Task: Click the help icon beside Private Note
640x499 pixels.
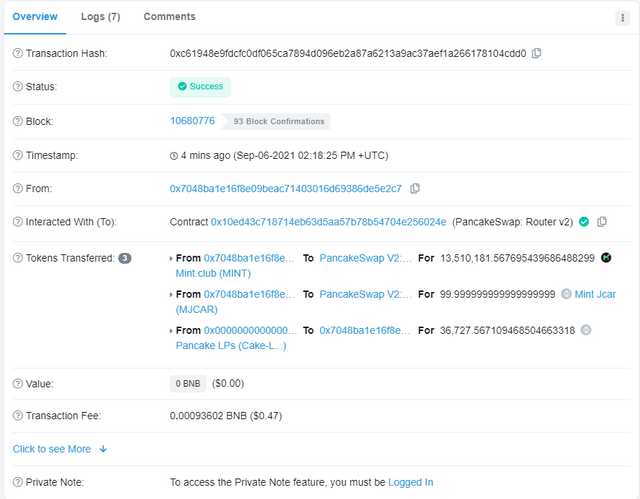Action: point(18,482)
